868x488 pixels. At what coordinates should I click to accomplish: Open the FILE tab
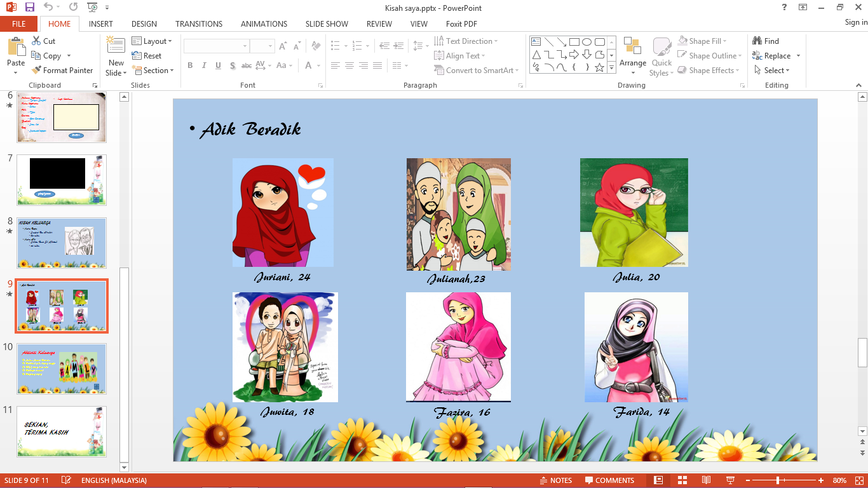coord(19,24)
